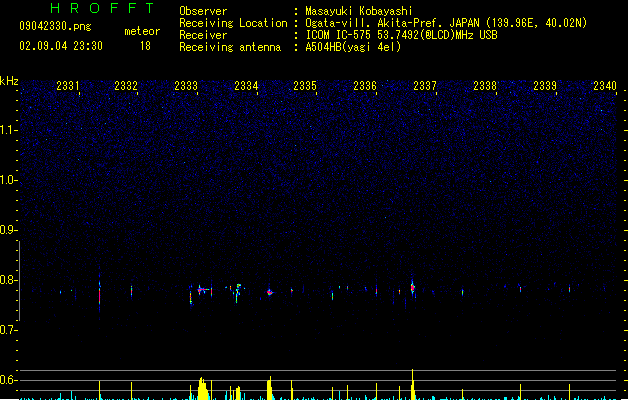Click the 1.0 kHz frequency axis label
The image size is (629, 400).
tap(8, 180)
